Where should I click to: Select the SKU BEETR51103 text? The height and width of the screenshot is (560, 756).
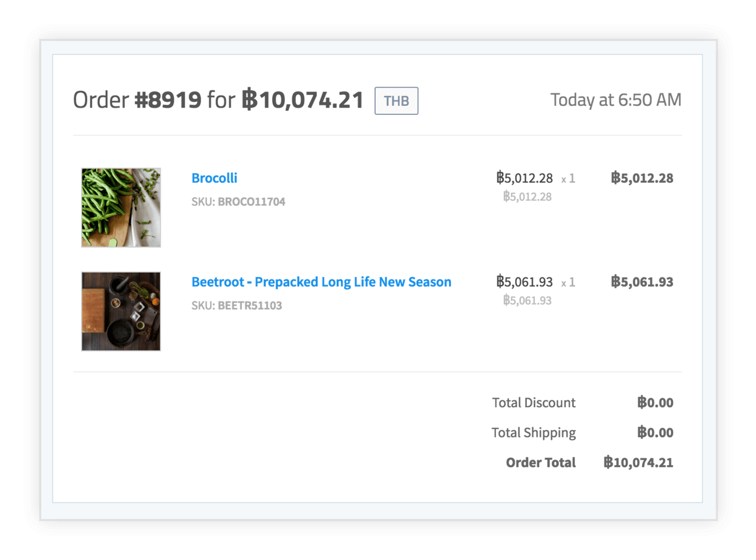tap(236, 305)
